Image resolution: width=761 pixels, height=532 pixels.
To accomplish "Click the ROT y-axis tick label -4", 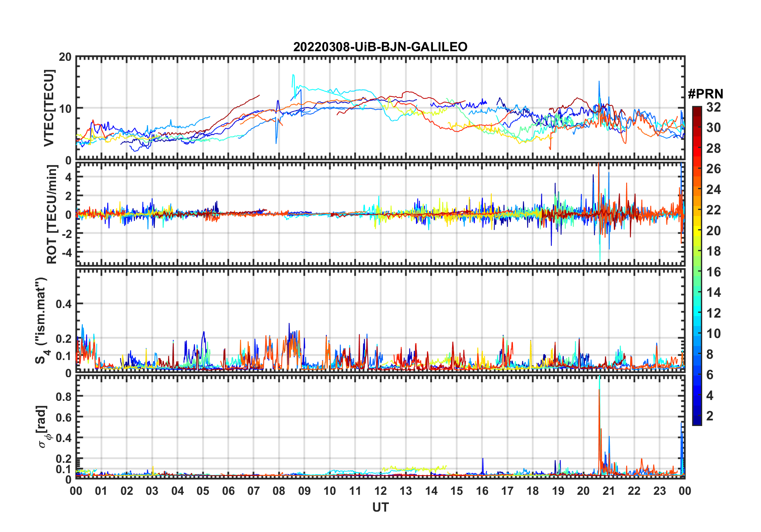I will pyautogui.click(x=67, y=252).
